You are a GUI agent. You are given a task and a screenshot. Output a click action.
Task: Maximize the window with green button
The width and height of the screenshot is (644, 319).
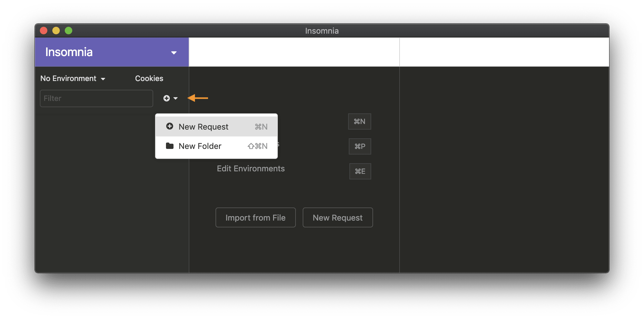pyautogui.click(x=69, y=31)
